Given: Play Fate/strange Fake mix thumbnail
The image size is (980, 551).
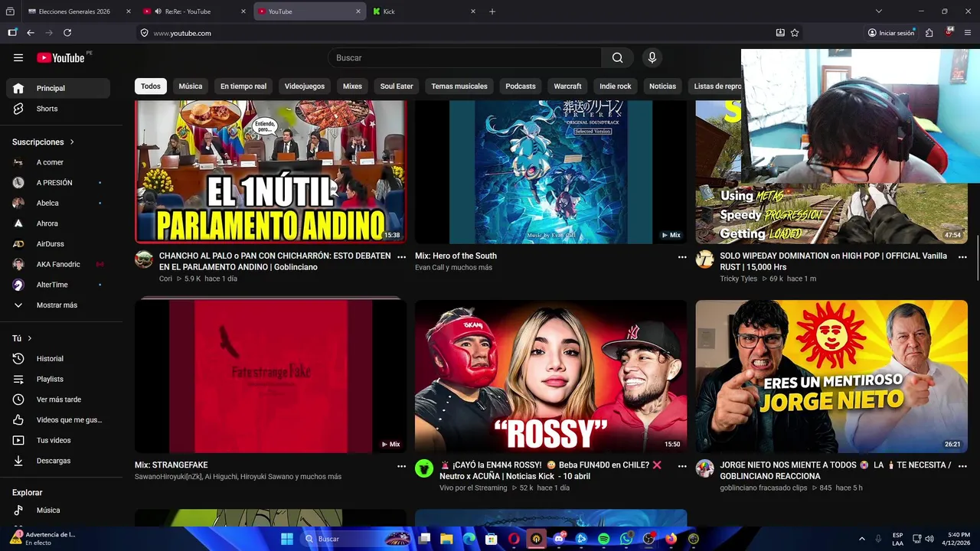Looking at the screenshot, I should click(271, 376).
